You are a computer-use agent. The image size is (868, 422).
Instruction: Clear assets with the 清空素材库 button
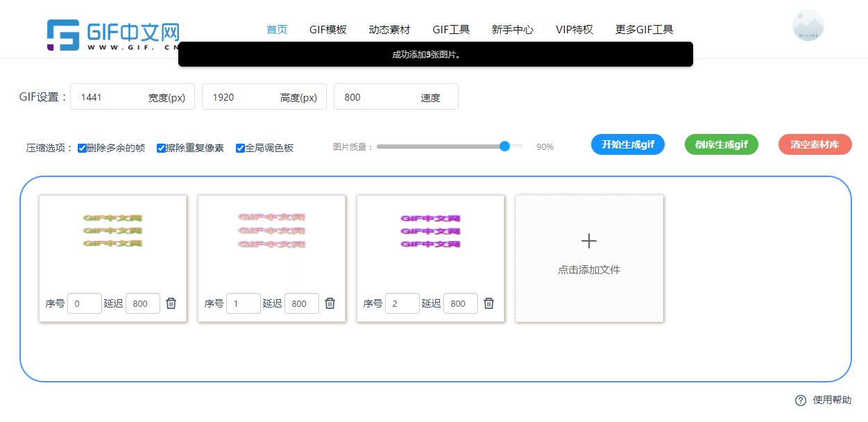pyautogui.click(x=815, y=144)
